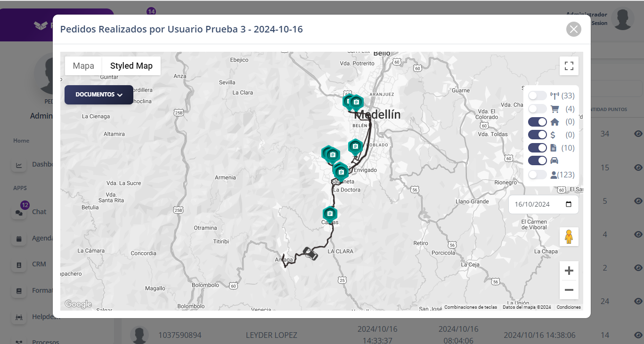
Task: Click the Chat sidebar icon with badge 12
Action: (x=19, y=212)
